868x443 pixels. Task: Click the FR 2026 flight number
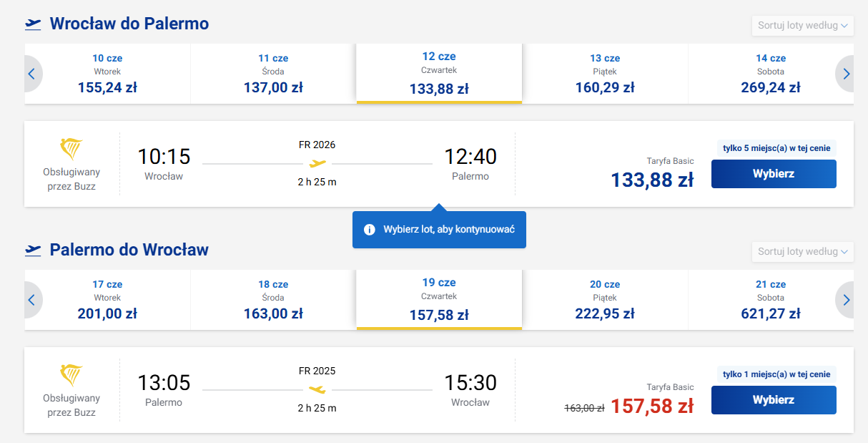click(x=317, y=145)
